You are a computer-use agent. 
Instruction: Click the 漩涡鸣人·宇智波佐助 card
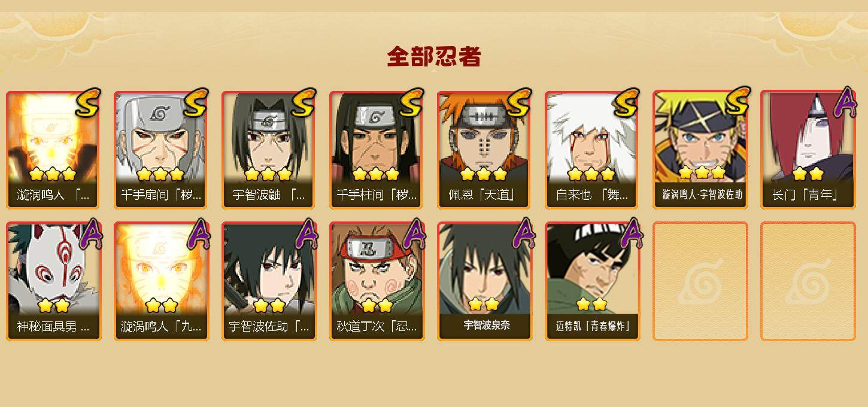[700, 150]
